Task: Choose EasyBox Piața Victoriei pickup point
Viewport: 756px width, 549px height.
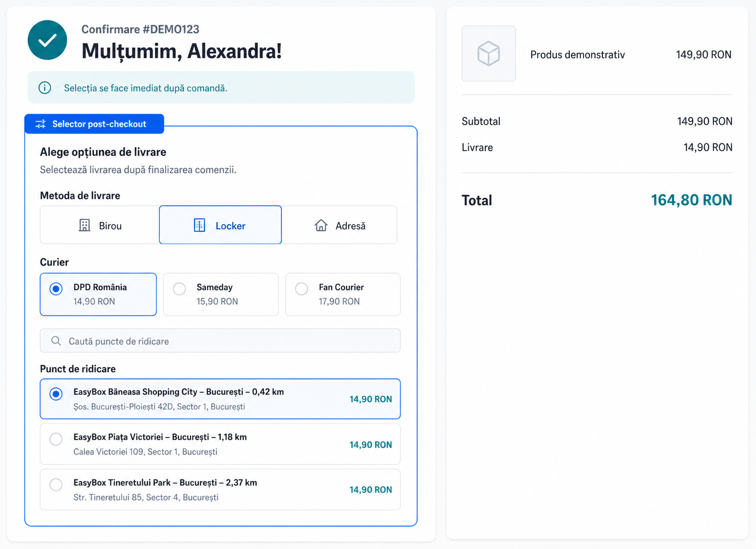Action: [220, 444]
